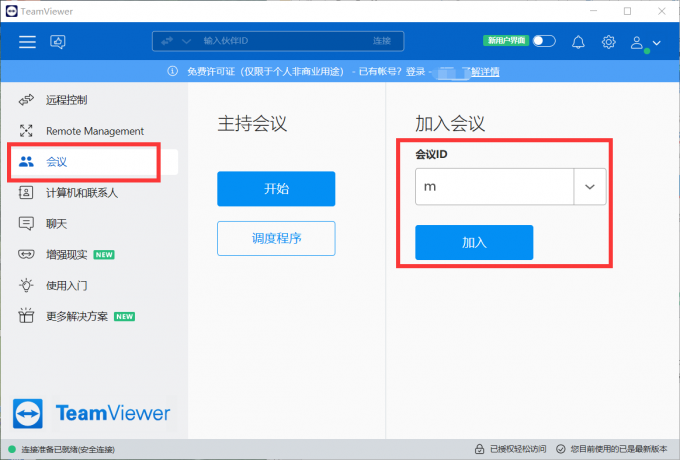
Task: Toggle the 新用户界面 switch
Action: click(544, 41)
